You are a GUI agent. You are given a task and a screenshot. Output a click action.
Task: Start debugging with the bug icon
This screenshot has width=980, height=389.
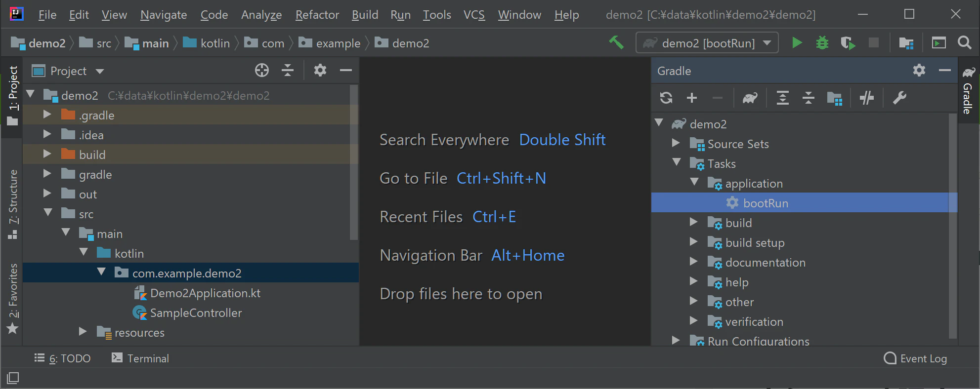pyautogui.click(x=822, y=43)
